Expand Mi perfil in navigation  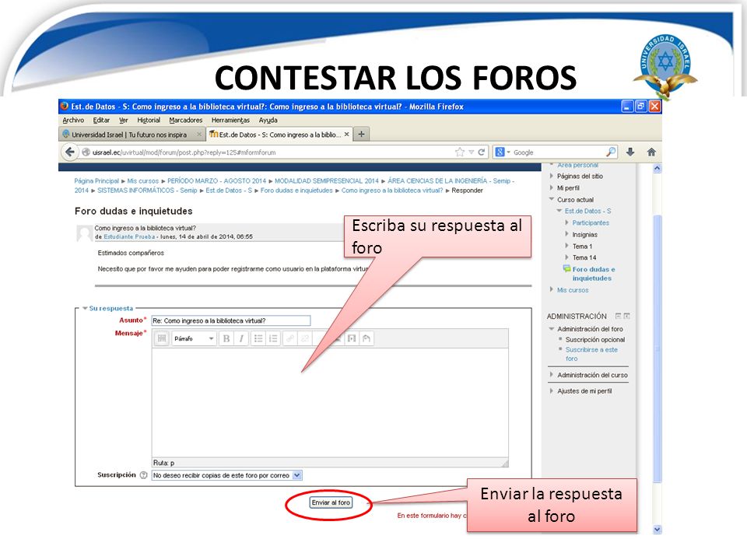point(551,187)
